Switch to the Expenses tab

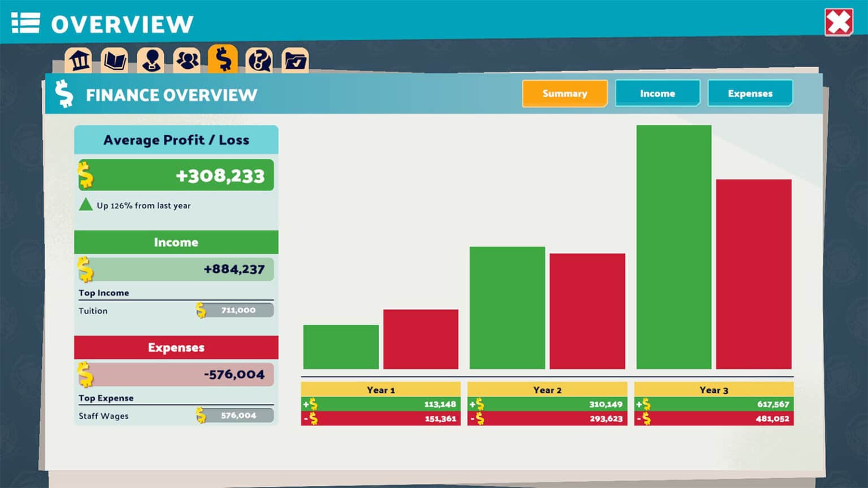point(750,94)
